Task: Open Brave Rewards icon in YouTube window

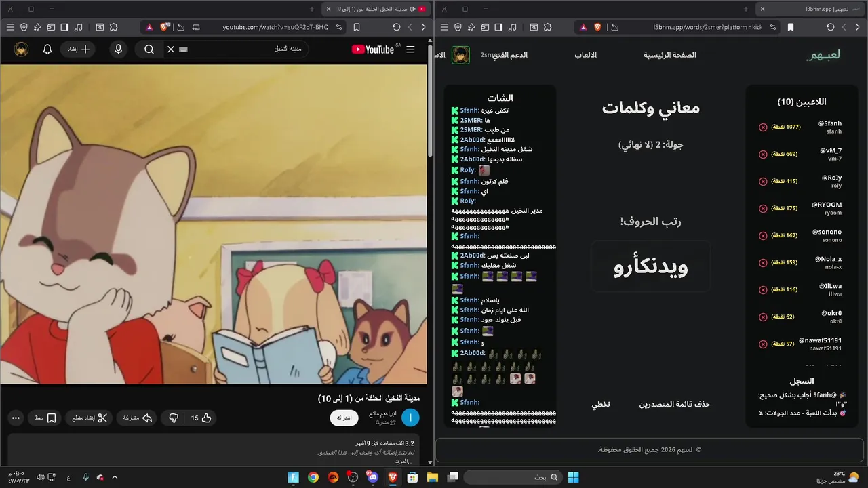Action: (149, 27)
